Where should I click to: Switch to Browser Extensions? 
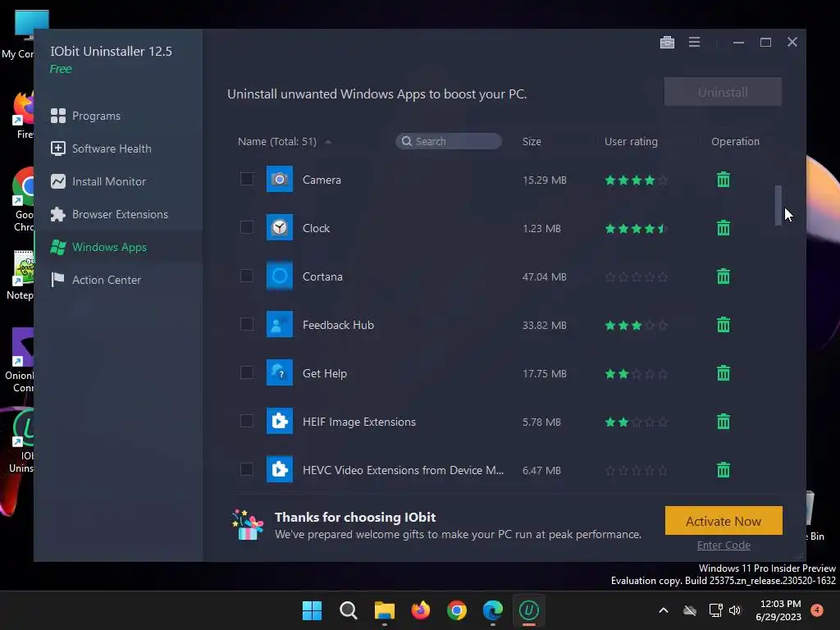(x=118, y=214)
